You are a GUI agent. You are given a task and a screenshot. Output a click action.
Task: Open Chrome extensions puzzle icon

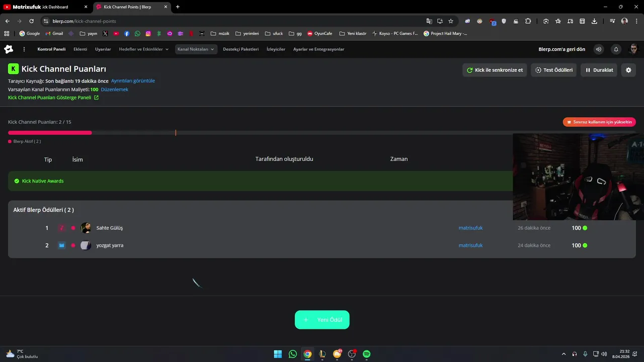tap(528, 21)
